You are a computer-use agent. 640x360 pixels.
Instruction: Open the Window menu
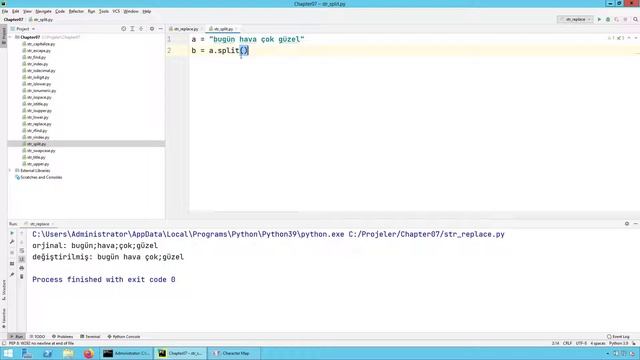[131, 11]
